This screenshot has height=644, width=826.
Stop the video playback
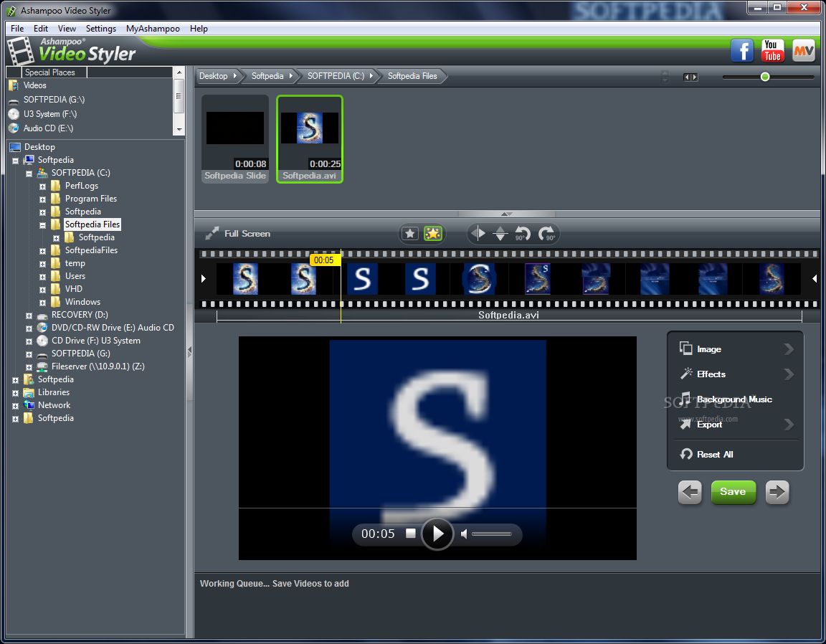pos(411,534)
